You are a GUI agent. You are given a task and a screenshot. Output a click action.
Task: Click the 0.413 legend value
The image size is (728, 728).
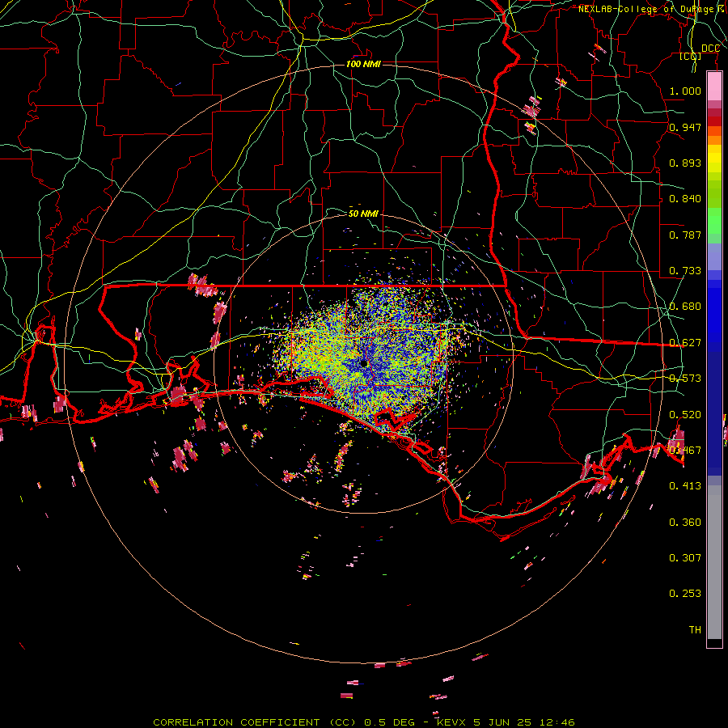(685, 486)
